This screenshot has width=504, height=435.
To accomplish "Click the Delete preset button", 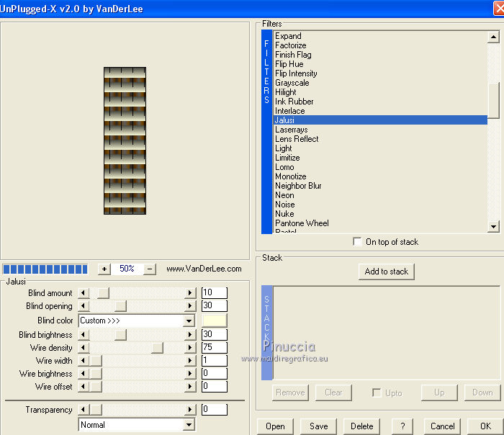I will 361,426.
